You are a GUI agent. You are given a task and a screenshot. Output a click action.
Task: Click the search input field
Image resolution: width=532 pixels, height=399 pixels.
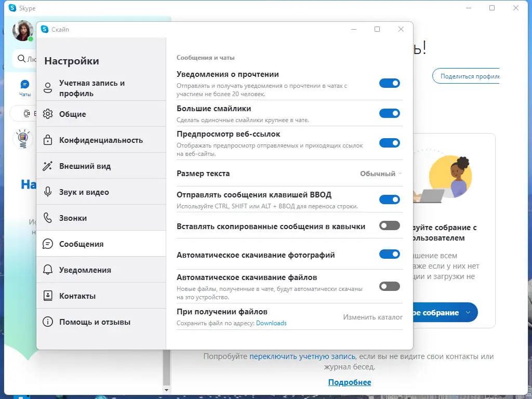coord(24,59)
